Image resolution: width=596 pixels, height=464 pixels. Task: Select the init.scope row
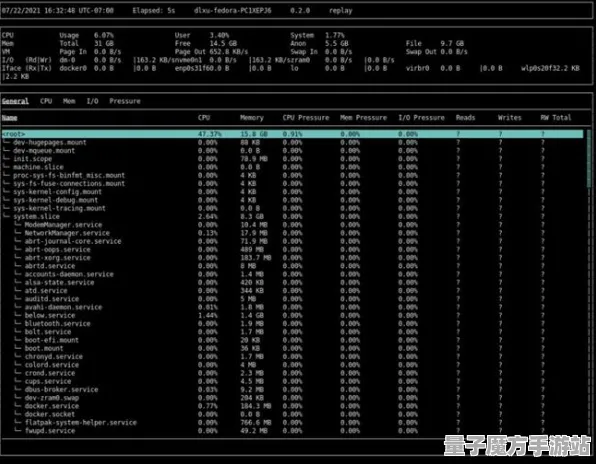click(x=292, y=159)
